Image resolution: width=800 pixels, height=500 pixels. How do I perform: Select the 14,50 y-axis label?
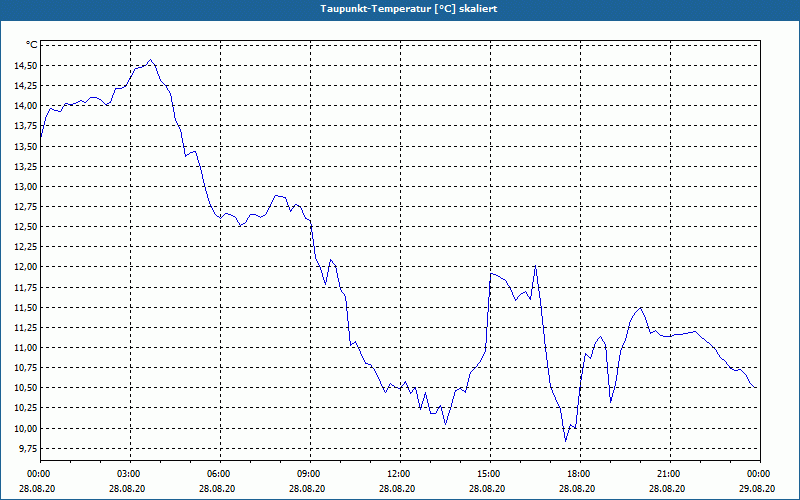coord(24,65)
